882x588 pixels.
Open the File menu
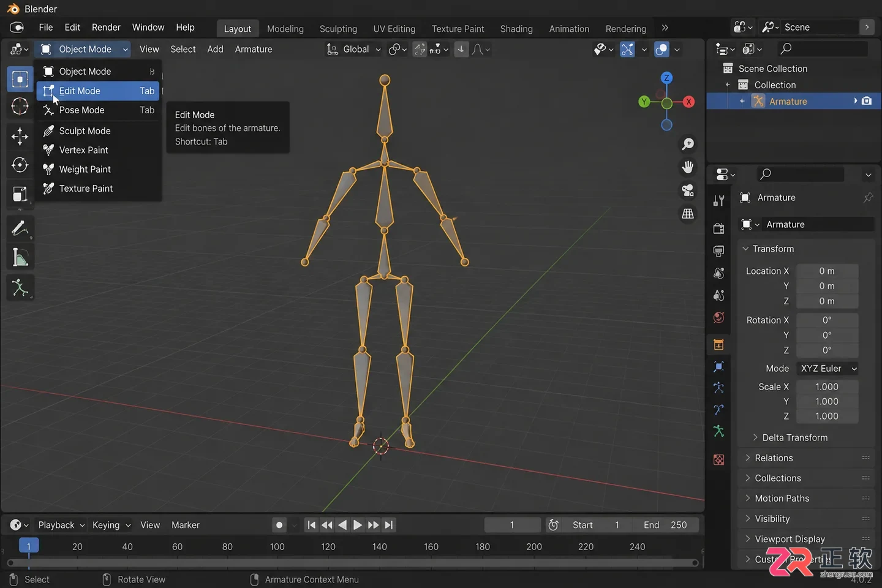(x=46, y=28)
